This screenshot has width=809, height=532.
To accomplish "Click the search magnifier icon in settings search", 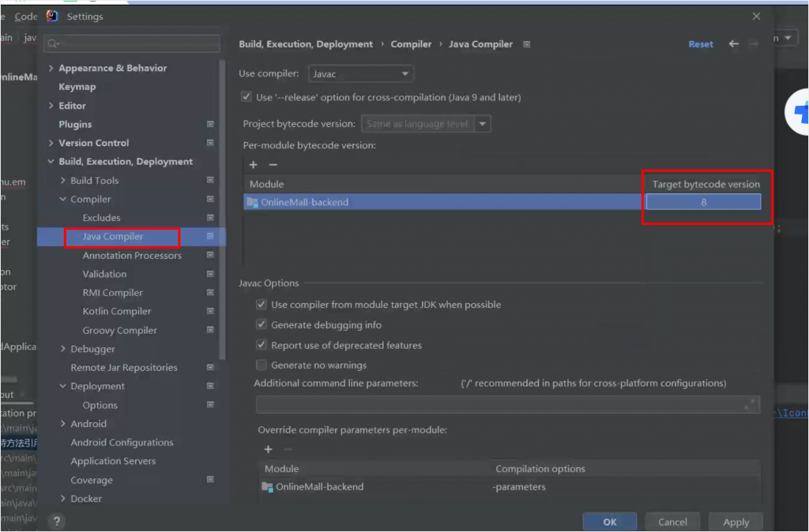I will [52, 44].
